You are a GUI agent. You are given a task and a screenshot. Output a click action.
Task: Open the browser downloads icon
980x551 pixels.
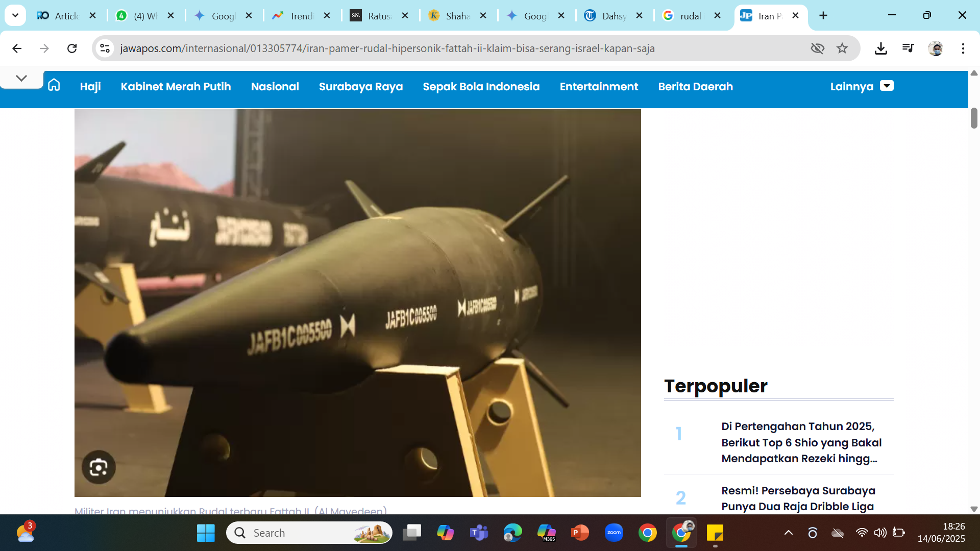[880, 48]
